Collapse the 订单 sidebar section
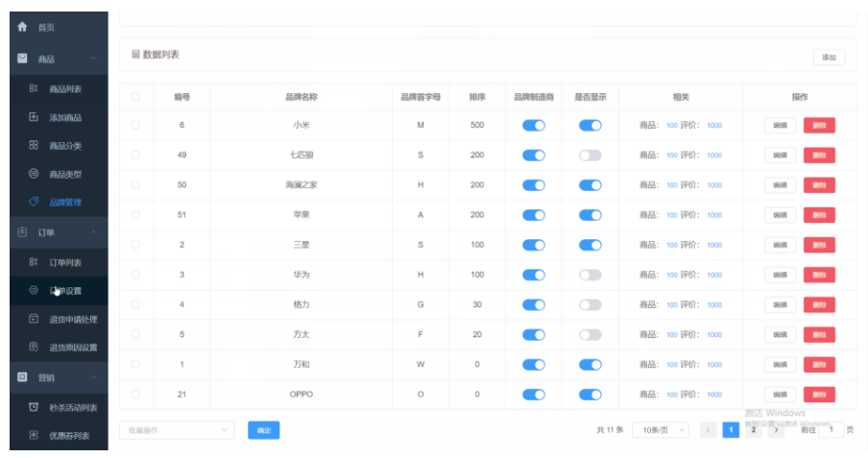 point(93,232)
